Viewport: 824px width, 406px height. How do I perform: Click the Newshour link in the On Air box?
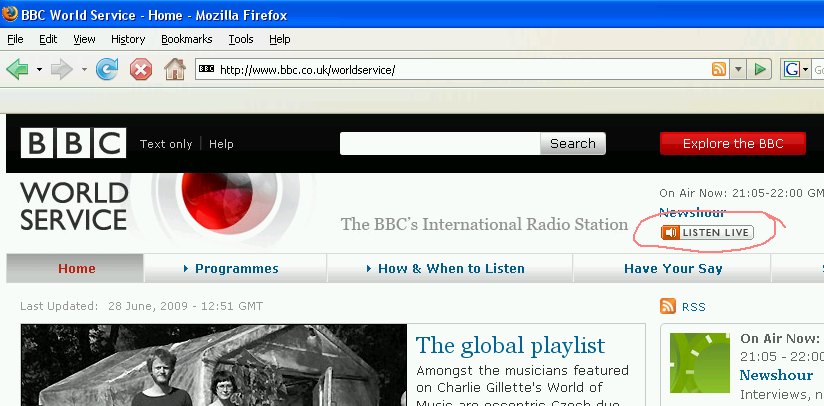tap(776, 375)
